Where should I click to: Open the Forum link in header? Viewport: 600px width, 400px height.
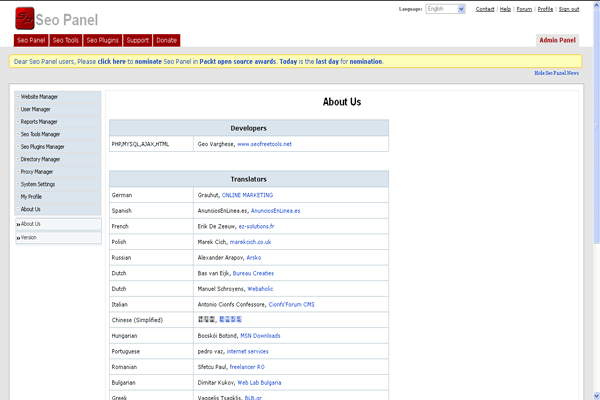pos(523,9)
